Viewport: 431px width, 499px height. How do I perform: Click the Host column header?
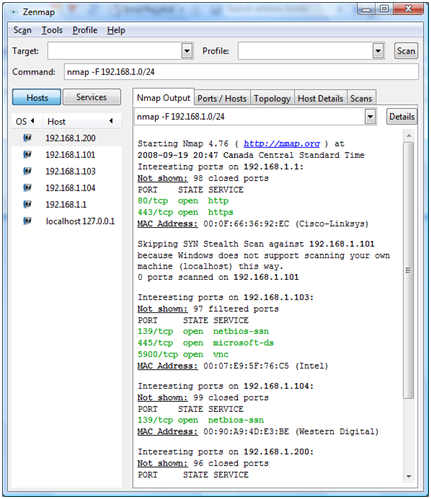point(79,121)
